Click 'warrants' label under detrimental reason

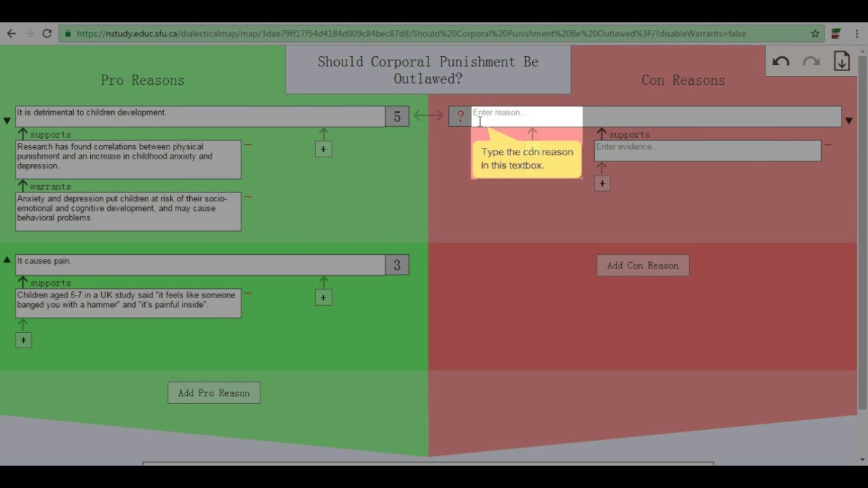tap(50, 186)
